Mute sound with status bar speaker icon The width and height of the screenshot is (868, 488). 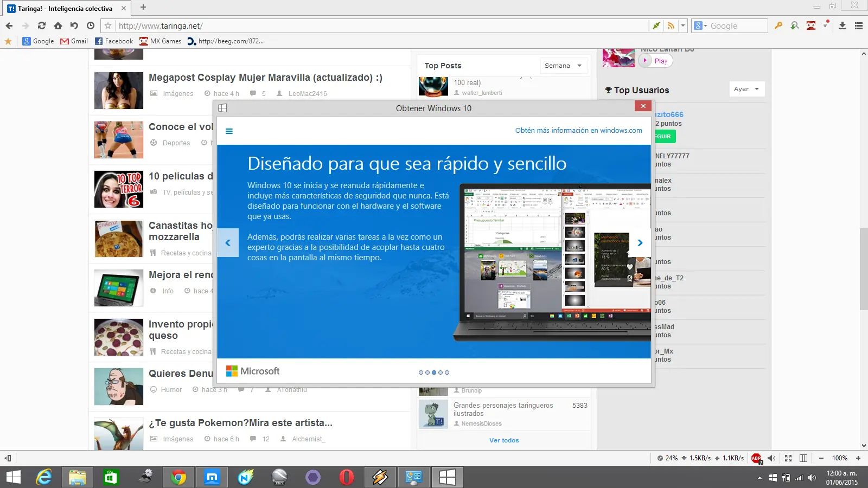click(x=771, y=458)
